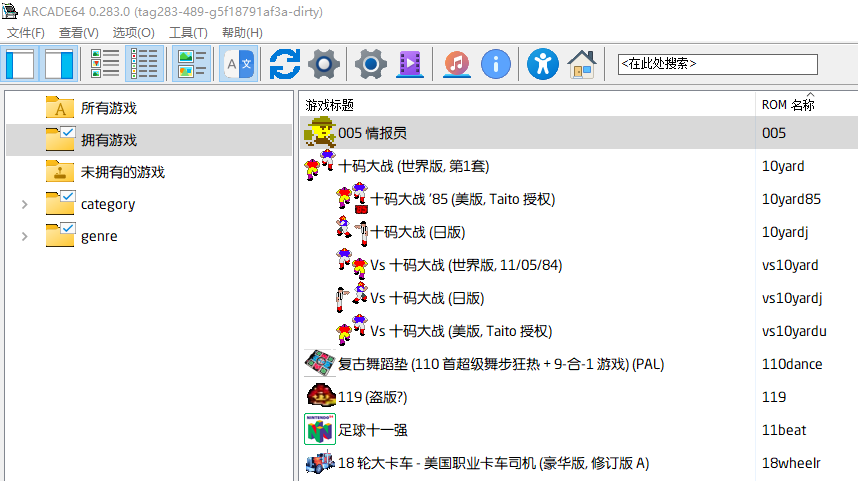Open the blue info about icon
This screenshot has height=481, width=858.
tap(496, 64)
